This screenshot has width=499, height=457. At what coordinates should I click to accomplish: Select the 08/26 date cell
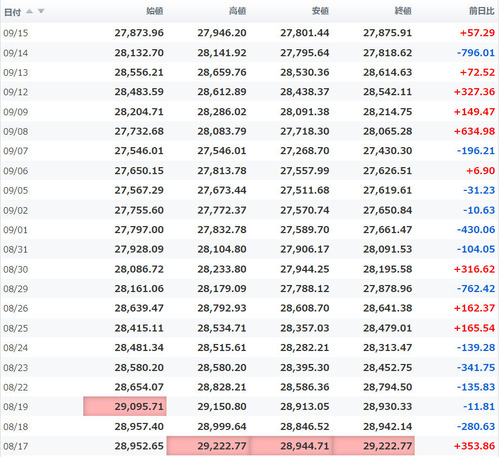(x=16, y=309)
